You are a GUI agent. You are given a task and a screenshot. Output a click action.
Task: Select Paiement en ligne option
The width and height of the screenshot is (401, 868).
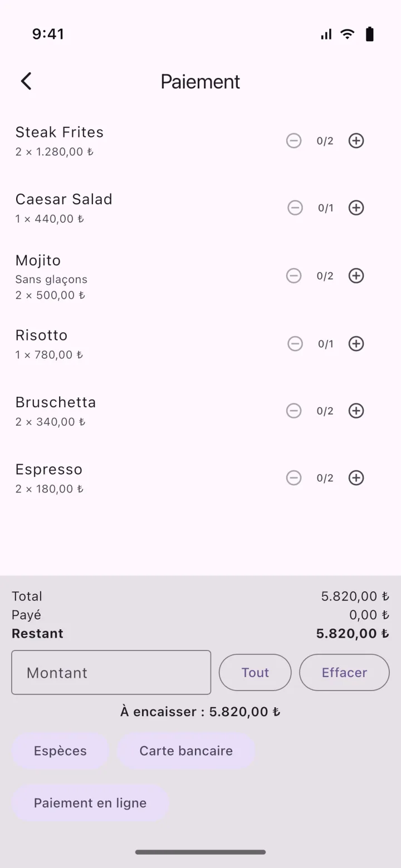90,803
